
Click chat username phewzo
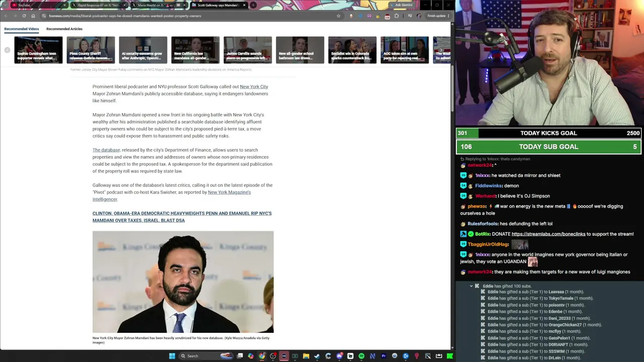pyautogui.click(x=477, y=206)
